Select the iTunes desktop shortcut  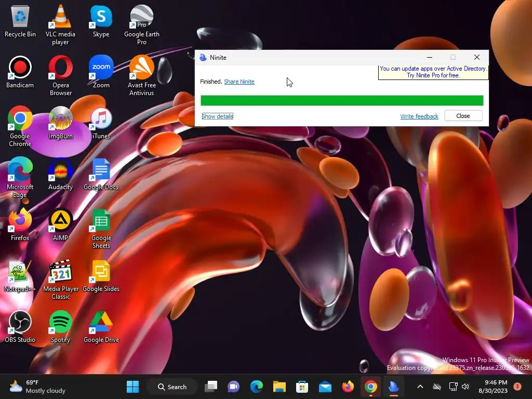101,123
